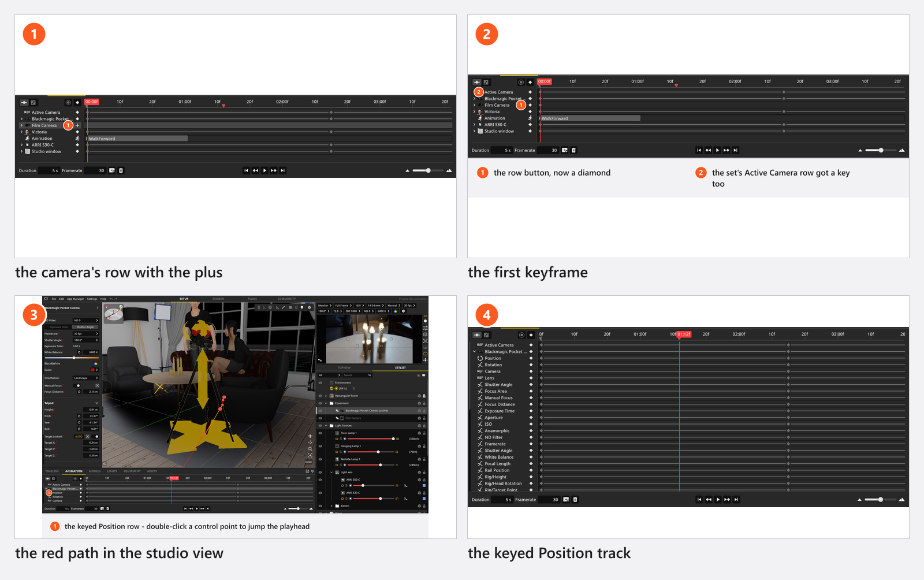Collapse the Light Sources group in screenshot 3
The height and width of the screenshot is (580, 924).
click(326, 426)
